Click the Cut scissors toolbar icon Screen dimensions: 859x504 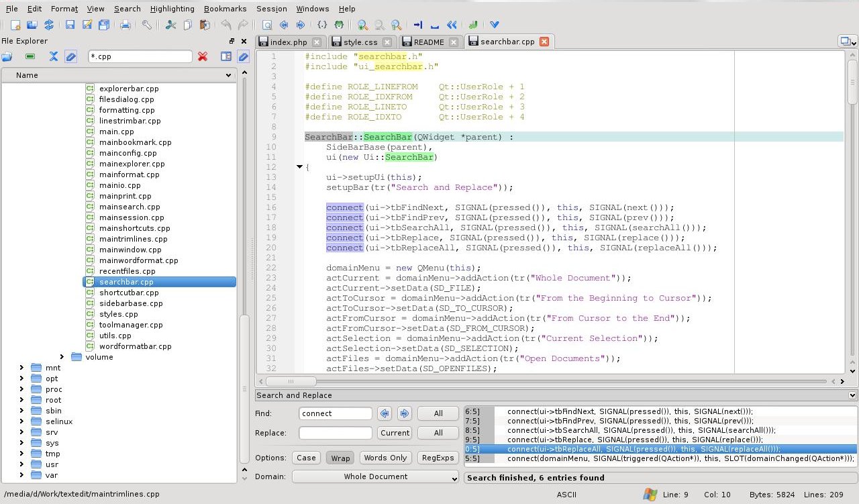pyautogui.click(x=170, y=25)
